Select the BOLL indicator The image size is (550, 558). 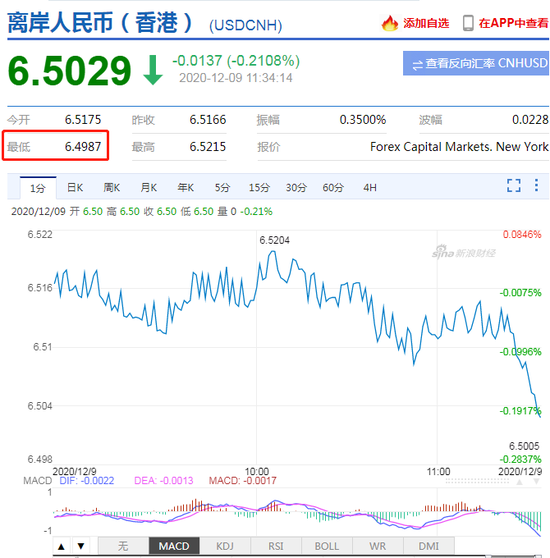click(x=327, y=546)
